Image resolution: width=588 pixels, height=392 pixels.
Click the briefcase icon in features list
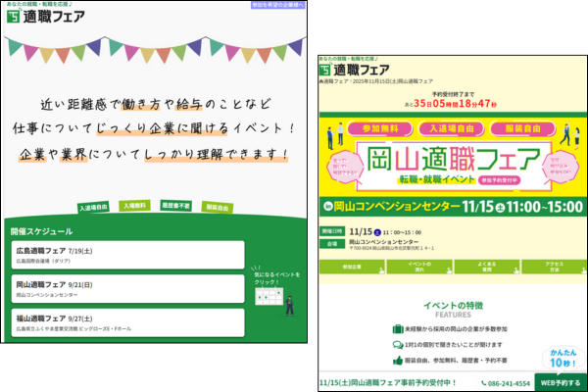tap(398, 329)
